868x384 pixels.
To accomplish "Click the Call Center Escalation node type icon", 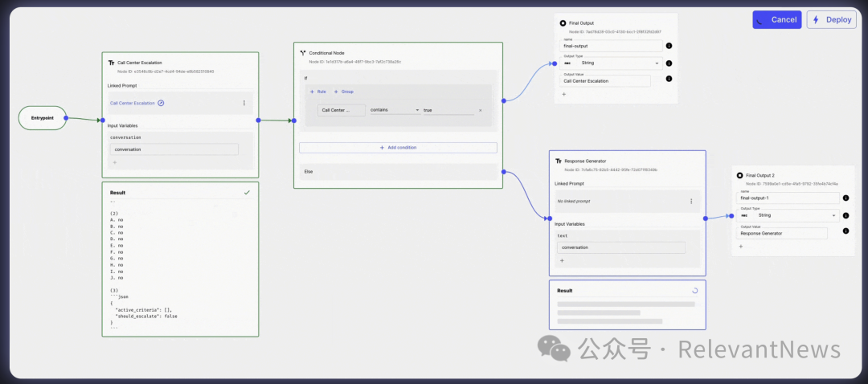I will tap(111, 63).
